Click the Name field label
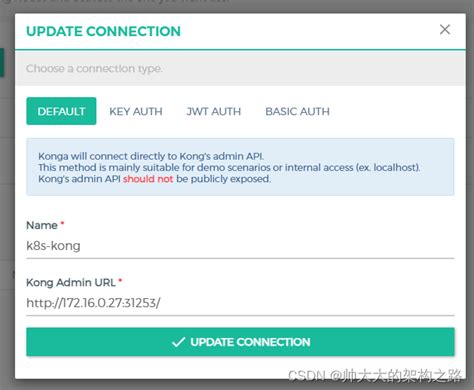The image size is (474, 390). 42,225
